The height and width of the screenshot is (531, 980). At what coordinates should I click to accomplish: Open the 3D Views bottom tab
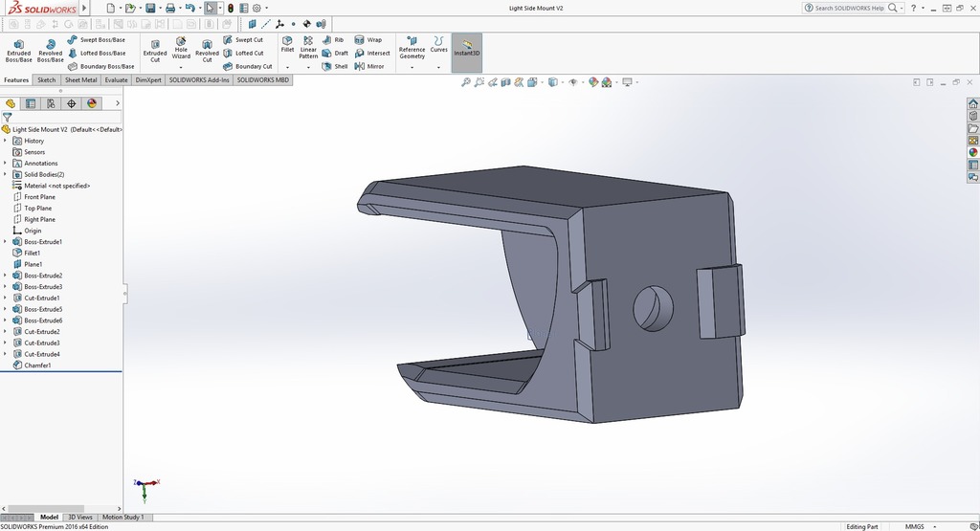coord(80,518)
